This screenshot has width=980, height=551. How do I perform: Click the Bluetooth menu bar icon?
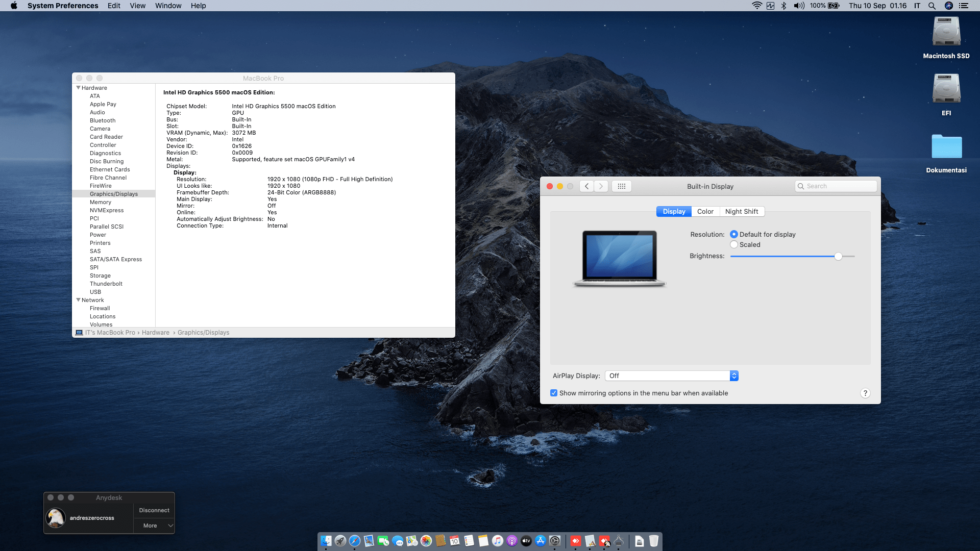click(x=783, y=6)
